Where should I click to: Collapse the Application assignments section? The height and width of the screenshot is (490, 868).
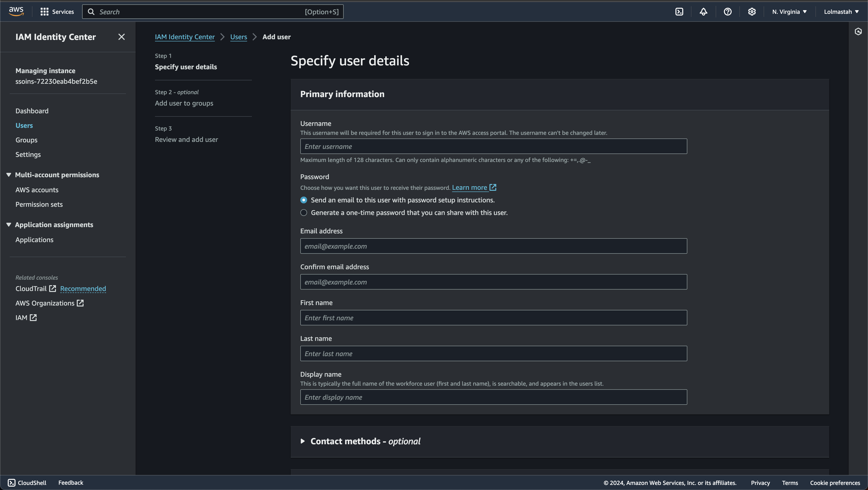[x=9, y=225]
